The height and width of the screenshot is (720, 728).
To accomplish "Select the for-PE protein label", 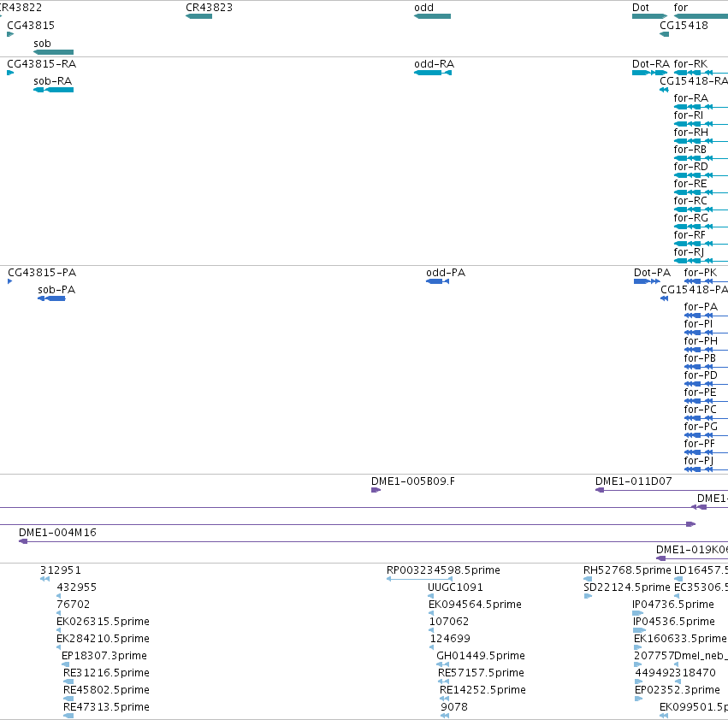I will coord(700,392).
